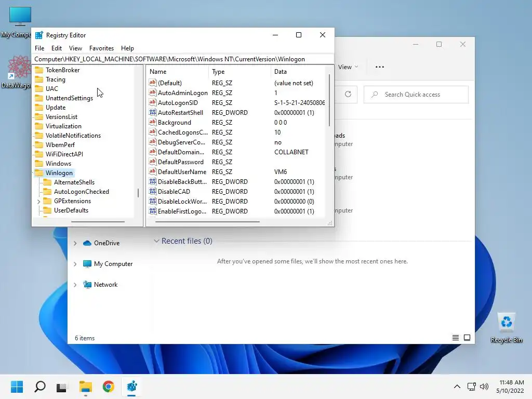Open the View dropdown in File Explorer
Image resolution: width=532 pixels, height=399 pixels.
tap(348, 67)
